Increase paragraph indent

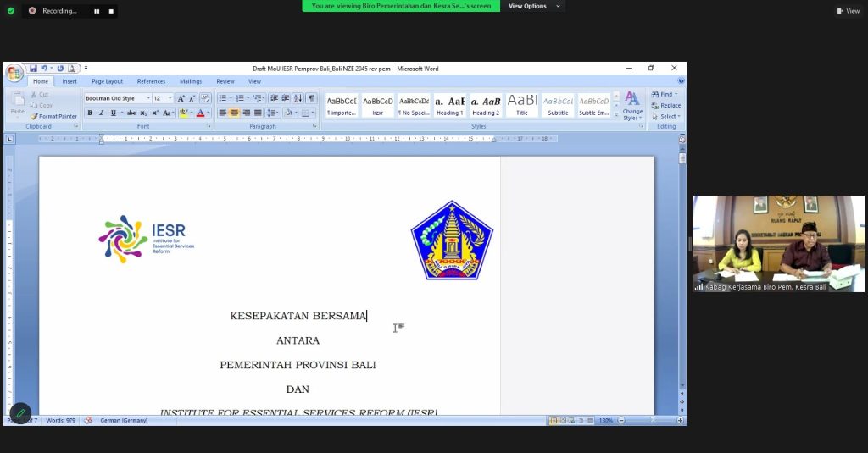click(286, 98)
